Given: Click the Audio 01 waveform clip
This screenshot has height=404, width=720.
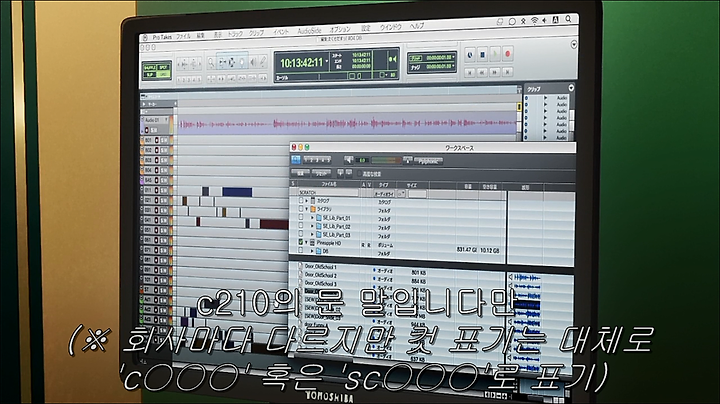Looking at the screenshot, I should point(348,124).
